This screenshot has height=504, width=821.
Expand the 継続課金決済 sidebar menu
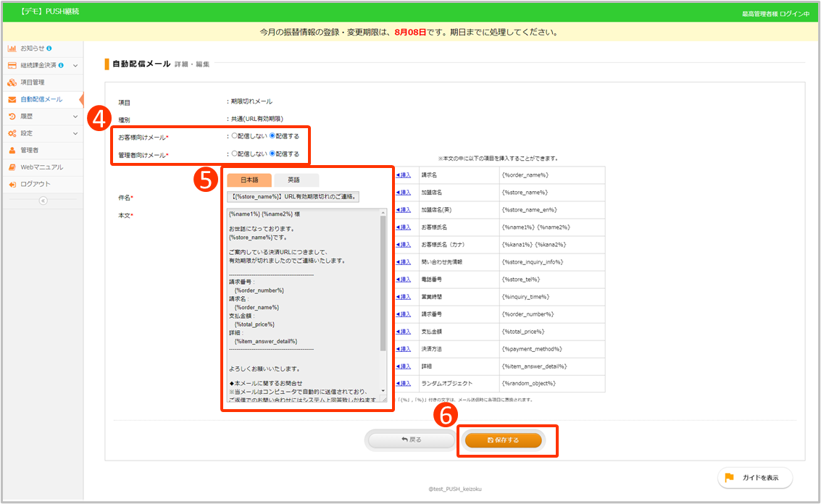(75, 66)
